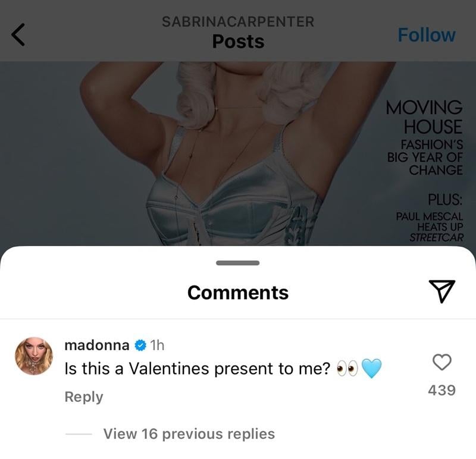Go back using the left arrow
Screen dimensions: 476x459
[x=18, y=35]
